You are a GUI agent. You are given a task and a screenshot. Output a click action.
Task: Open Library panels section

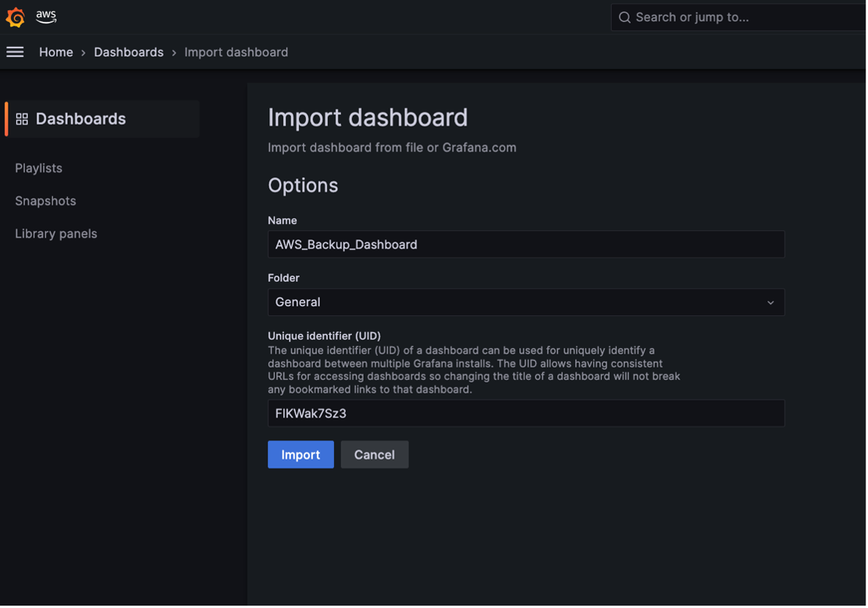[56, 233]
